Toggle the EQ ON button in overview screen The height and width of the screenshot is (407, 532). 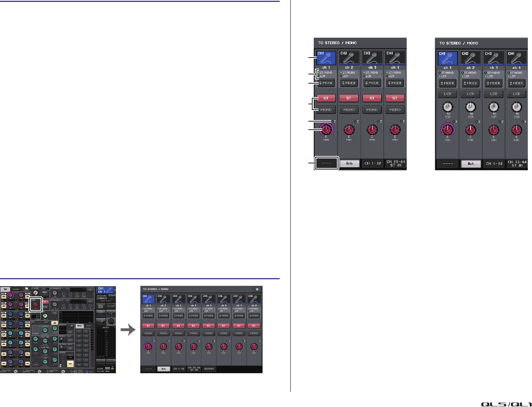coord(55,323)
